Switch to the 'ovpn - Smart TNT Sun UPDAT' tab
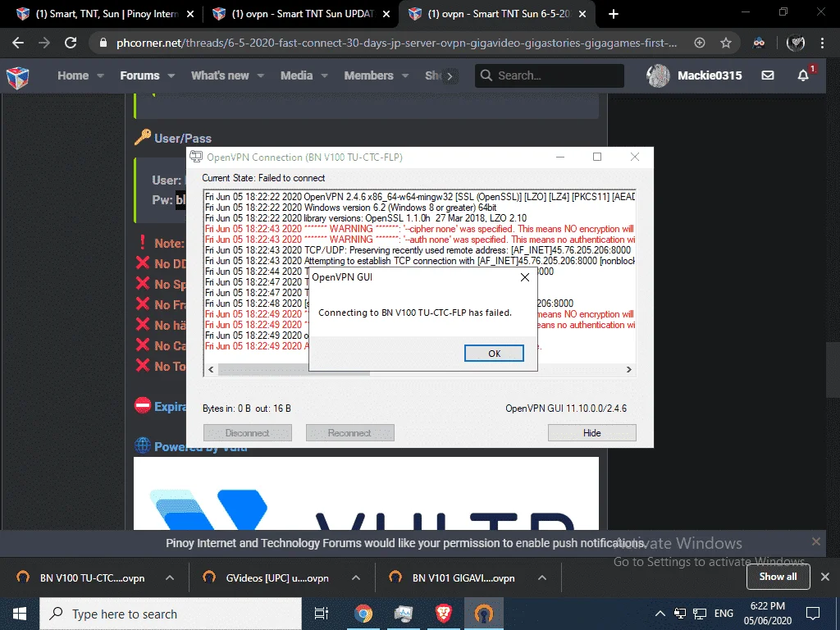This screenshot has width=840, height=630. pyautogui.click(x=302, y=14)
